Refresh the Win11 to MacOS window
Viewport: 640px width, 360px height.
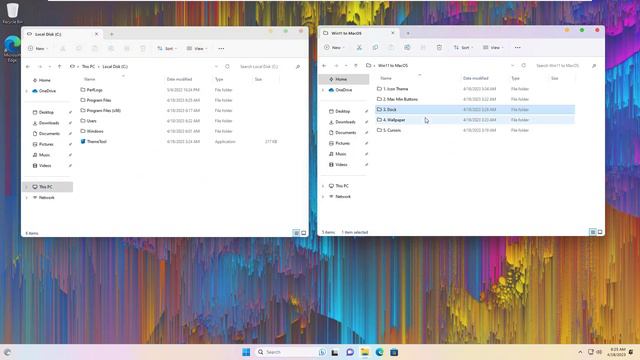524,65
